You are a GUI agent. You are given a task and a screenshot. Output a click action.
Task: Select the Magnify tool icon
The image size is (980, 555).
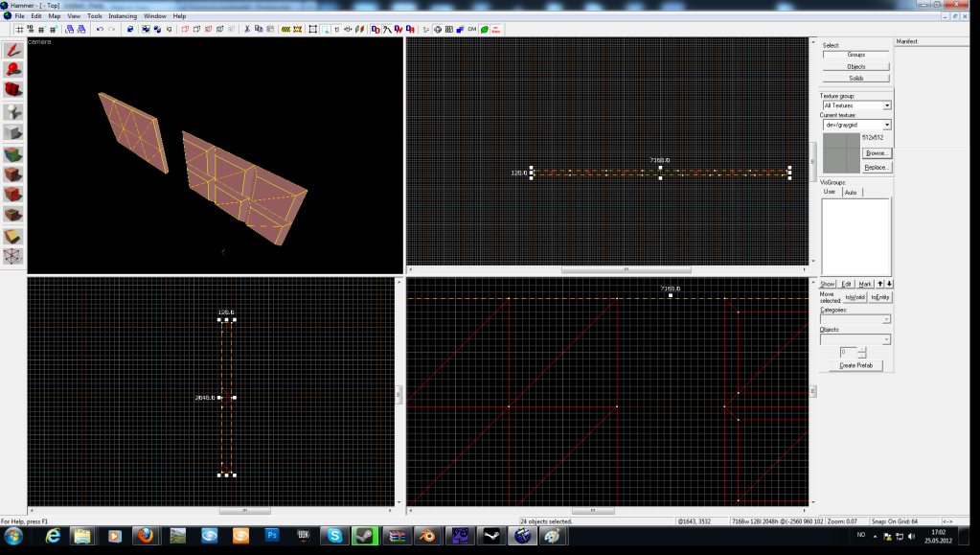pyautogui.click(x=13, y=69)
